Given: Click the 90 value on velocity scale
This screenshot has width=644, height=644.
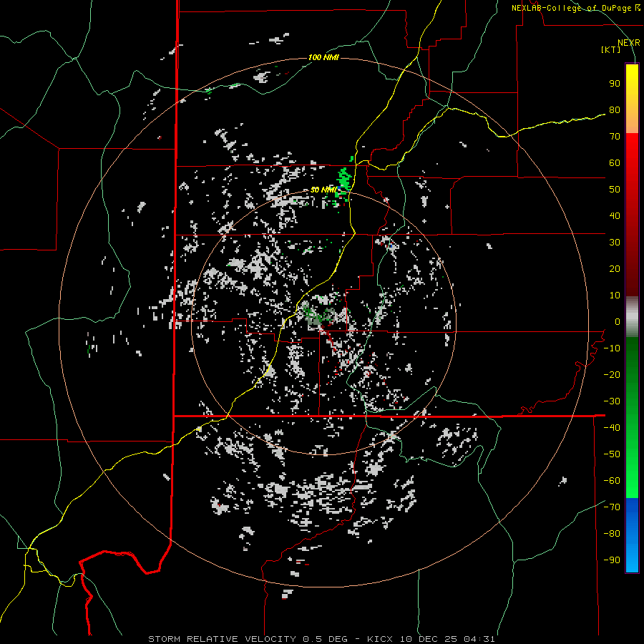Looking at the screenshot, I should [615, 84].
